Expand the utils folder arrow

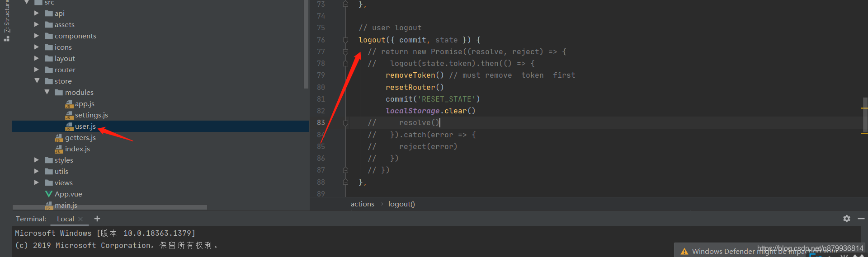pos(37,171)
